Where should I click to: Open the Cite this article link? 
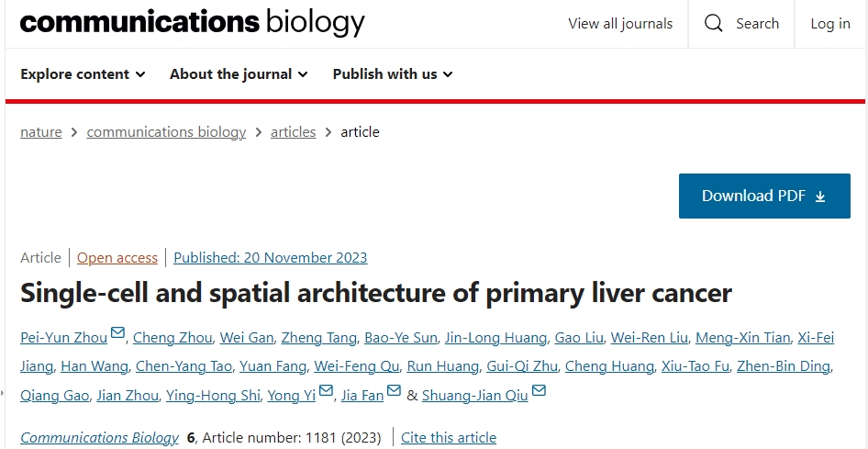(x=449, y=438)
